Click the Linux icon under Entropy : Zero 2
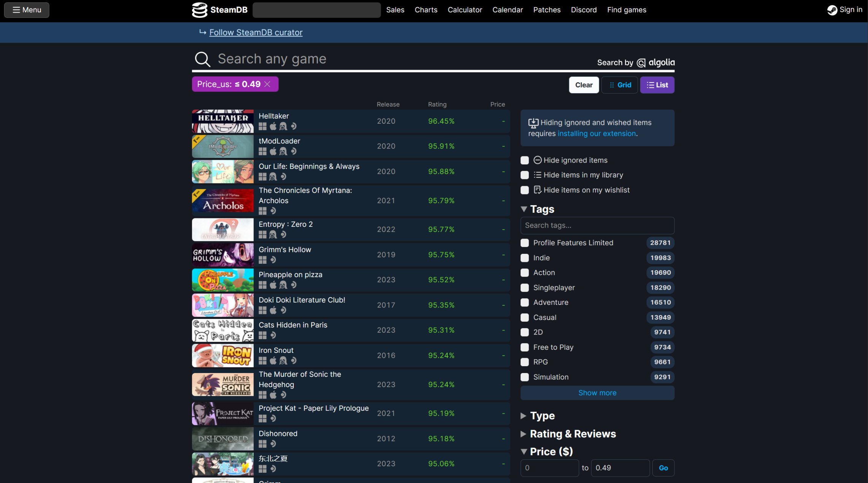The image size is (868, 483). pyautogui.click(x=273, y=235)
